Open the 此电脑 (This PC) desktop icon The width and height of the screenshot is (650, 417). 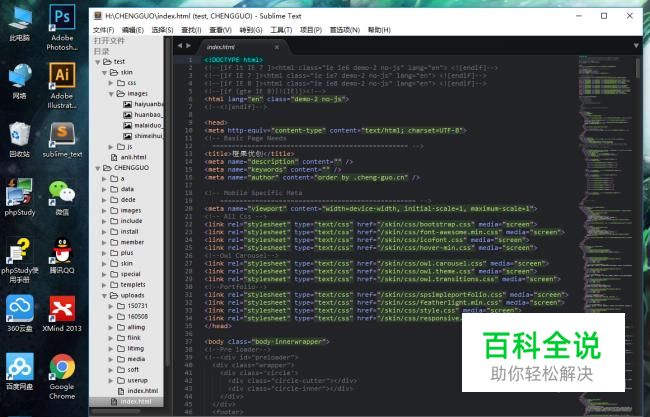point(19,23)
